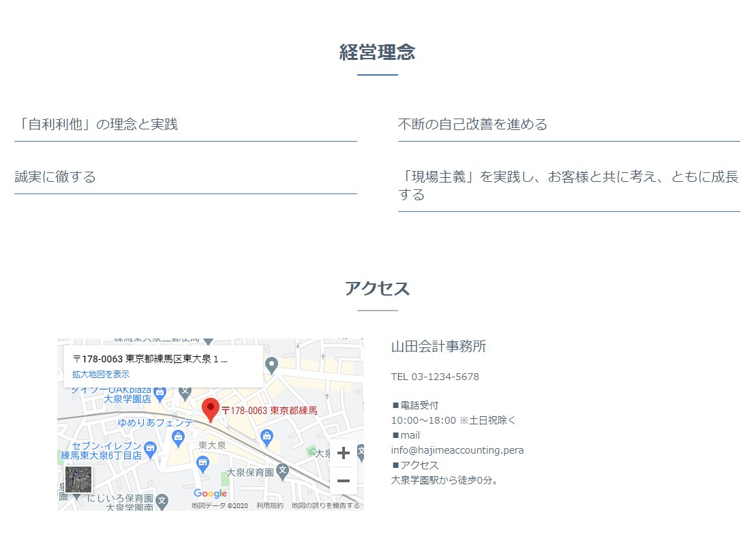Image resolution: width=756 pixels, height=534 pixels.
Task: Click the blue shopping bag marker right of 東大泉
Action: tap(267, 437)
